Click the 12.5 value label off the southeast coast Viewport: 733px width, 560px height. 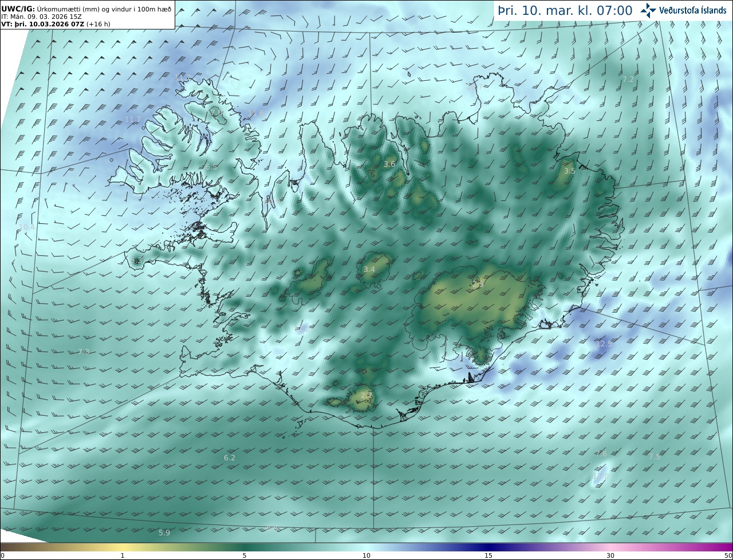click(x=604, y=344)
